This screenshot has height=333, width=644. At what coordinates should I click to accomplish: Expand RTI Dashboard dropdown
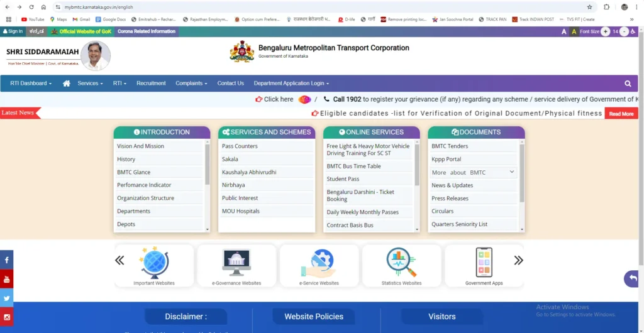pos(31,83)
